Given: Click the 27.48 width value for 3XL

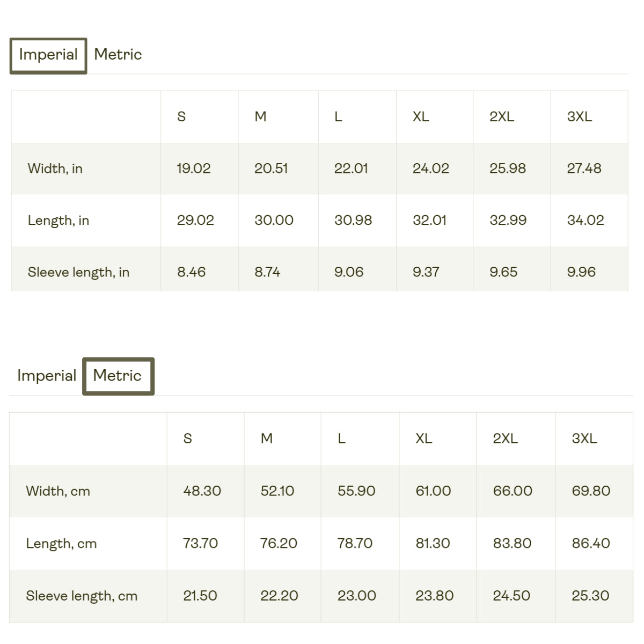Looking at the screenshot, I should (584, 169).
